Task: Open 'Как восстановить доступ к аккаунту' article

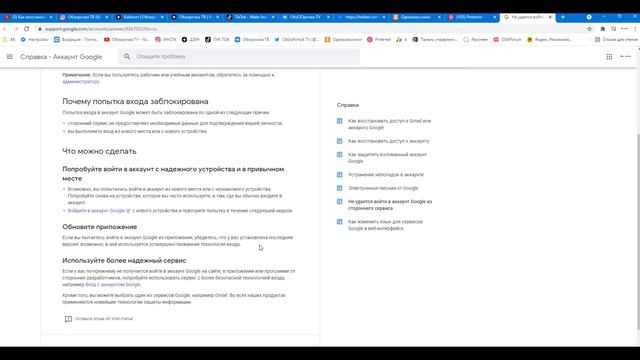Action: tap(388, 141)
